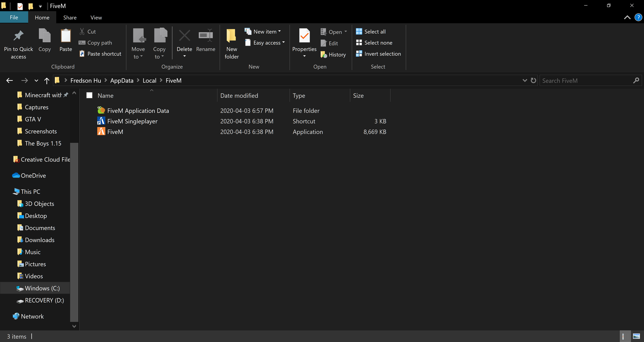Screen dimensions: 644x342
Task: Toggle the select-all checkbox beside Name
Action: 89,95
